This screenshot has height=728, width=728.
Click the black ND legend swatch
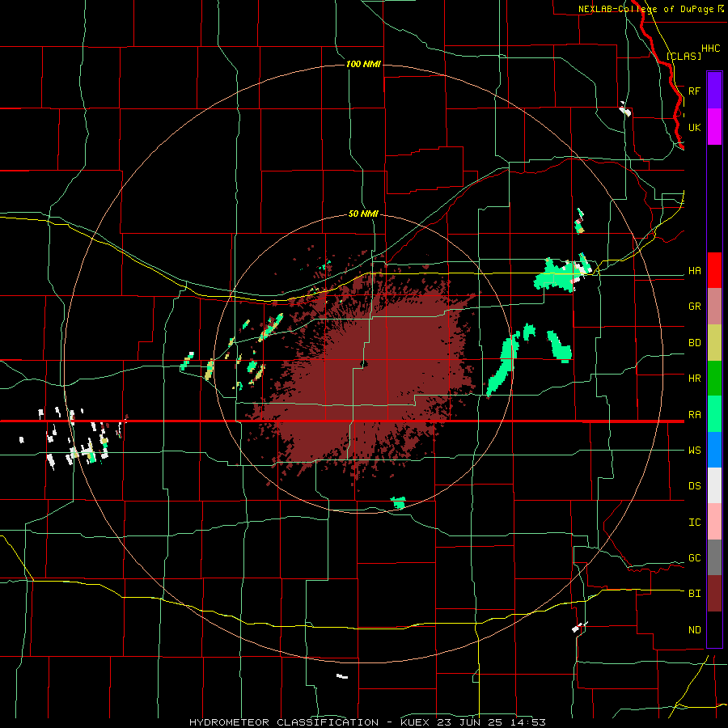(x=714, y=629)
